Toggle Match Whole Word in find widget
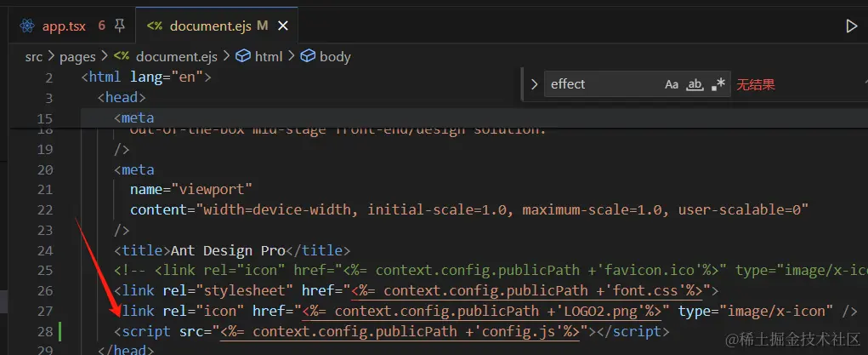Viewport: 868px width, 355px height. point(695,84)
